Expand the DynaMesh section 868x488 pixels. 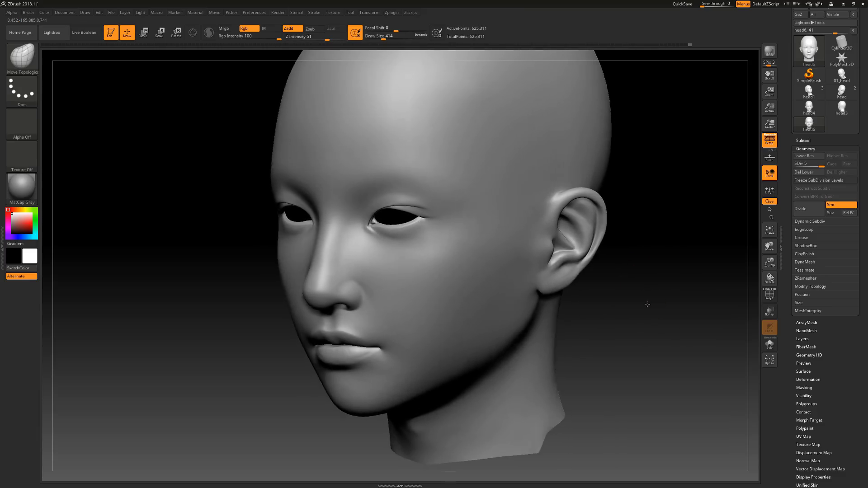click(x=805, y=262)
